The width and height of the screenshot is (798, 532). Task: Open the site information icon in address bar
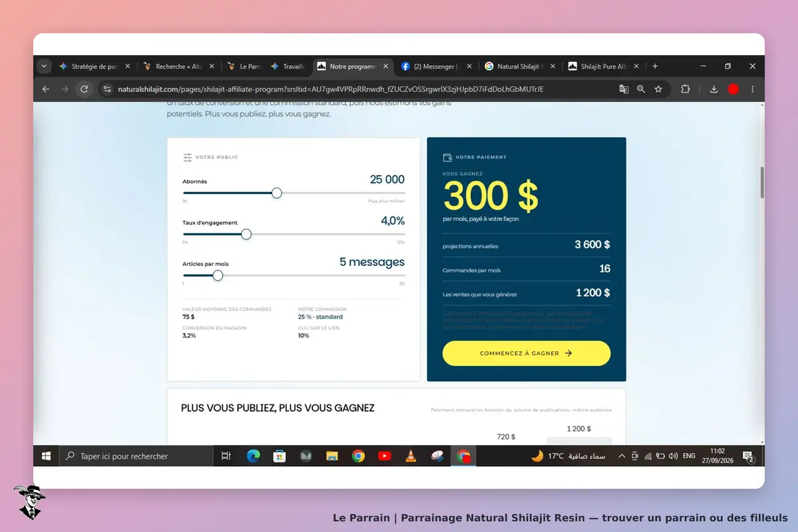tap(107, 89)
